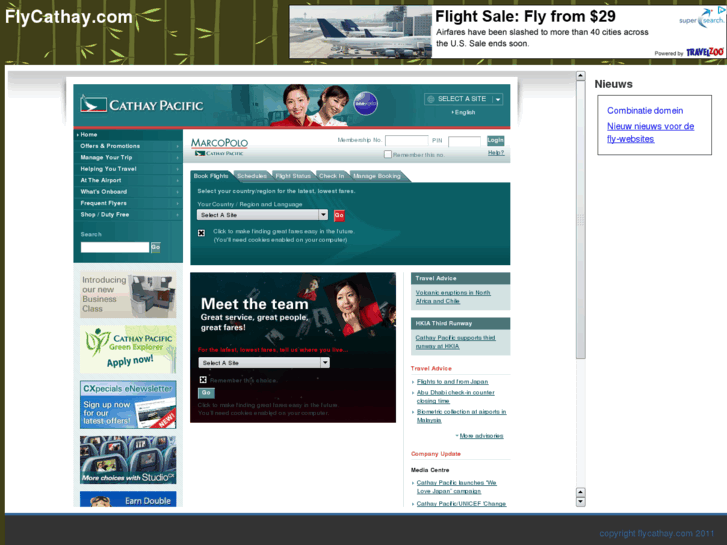
Task: Open Biometric collection at airports link
Action: pyautogui.click(x=461, y=416)
